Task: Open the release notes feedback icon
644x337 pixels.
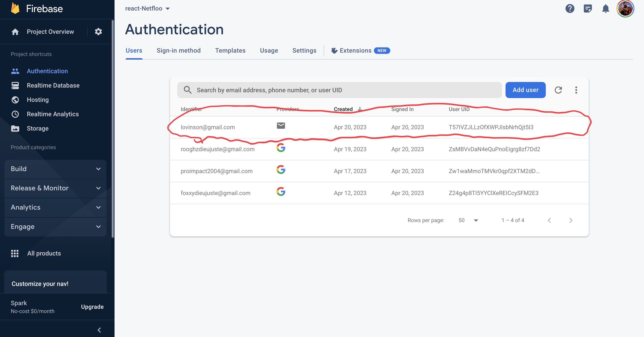Action: point(587,9)
